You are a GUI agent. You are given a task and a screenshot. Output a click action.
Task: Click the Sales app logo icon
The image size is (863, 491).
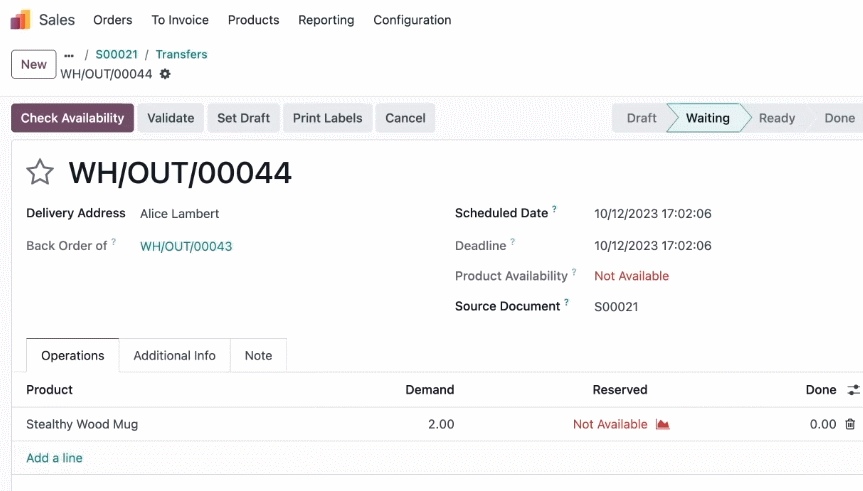click(x=20, y=20)
